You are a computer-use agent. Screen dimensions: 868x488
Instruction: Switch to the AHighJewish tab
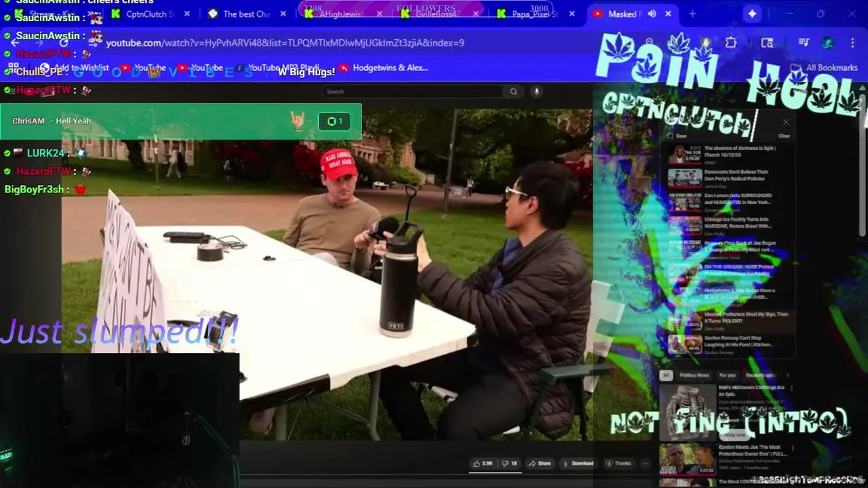[342, 14]
